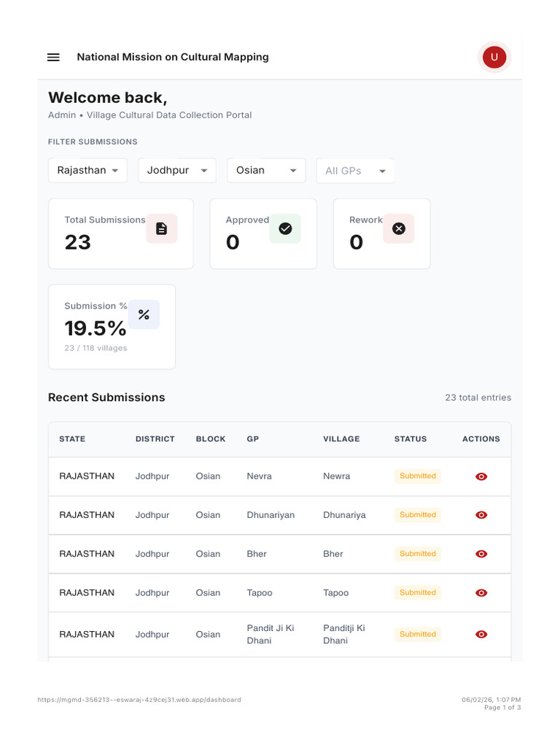
Task: Open the user avatar U menu
Action: (x=494, y=57)
